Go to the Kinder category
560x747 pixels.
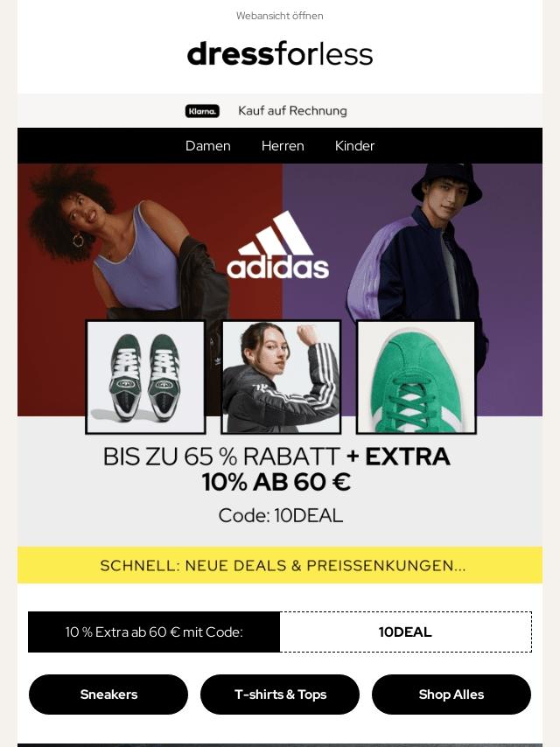pyautogui.click(x=354, y=146)
